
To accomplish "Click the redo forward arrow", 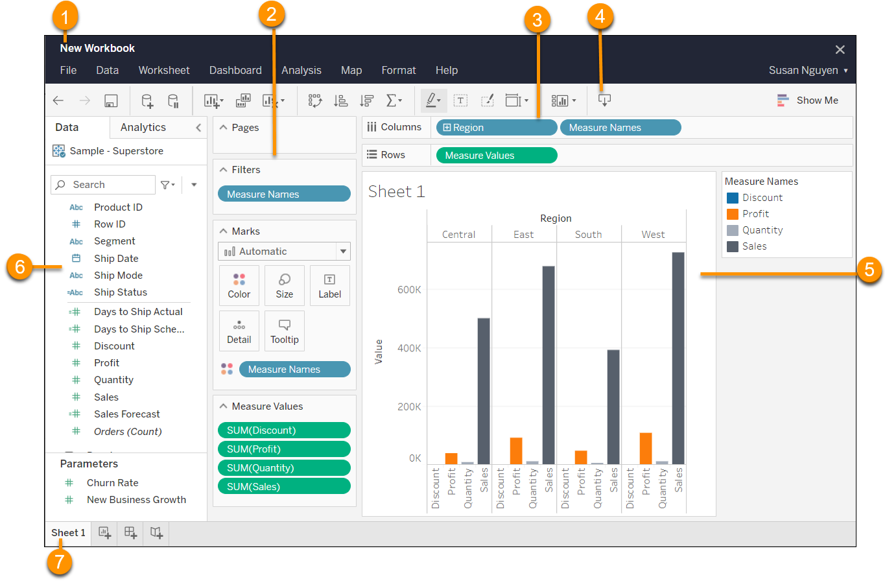I will (85, 100).
